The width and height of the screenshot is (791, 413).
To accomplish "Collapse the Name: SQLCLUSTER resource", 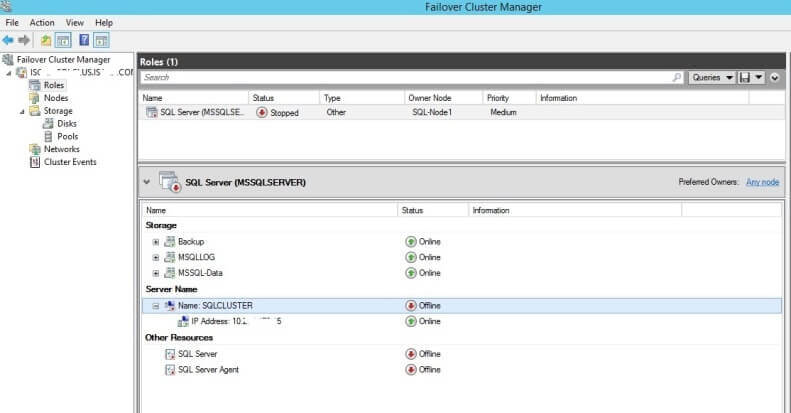I will [155, 305].
